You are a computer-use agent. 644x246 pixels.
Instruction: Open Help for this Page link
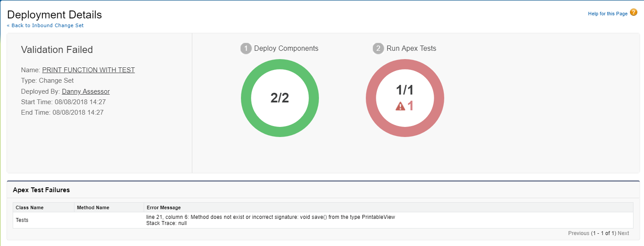608,14
